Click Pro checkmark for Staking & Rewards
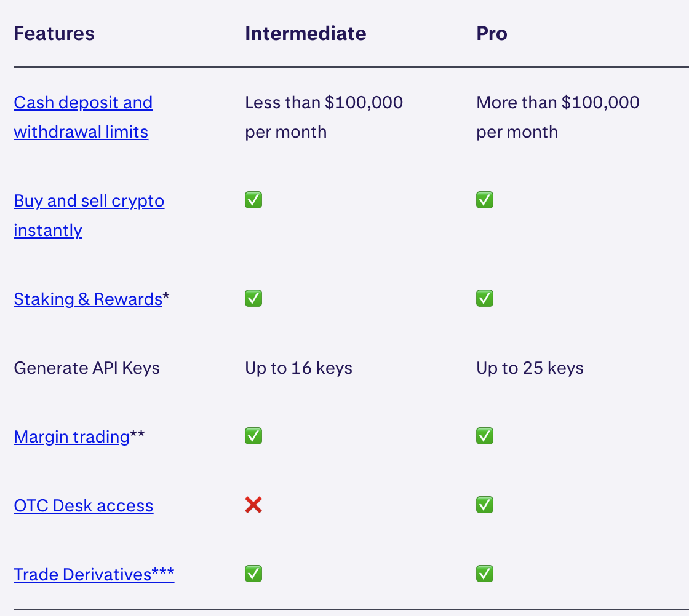This screenshot has width=689, height=616. pyautogui.click(x=485, y=299)
